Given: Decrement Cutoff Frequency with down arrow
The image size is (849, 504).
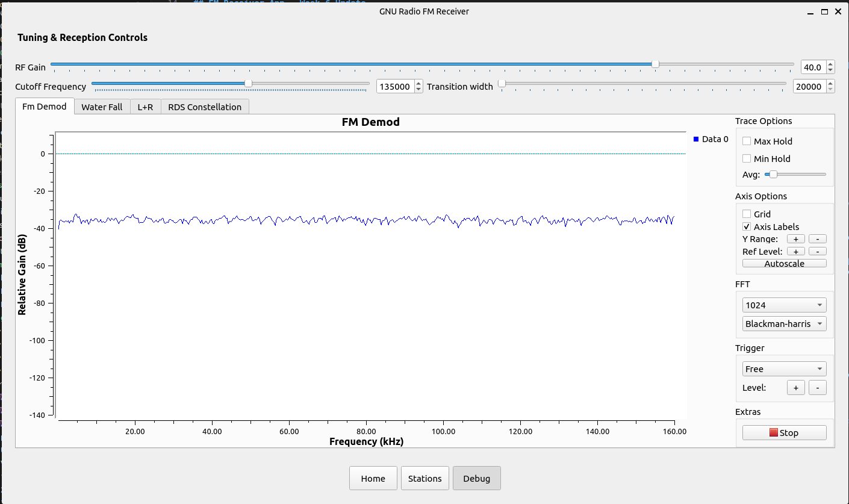Looking at the screenshot, I should pyautogui.click(x=419, y=90).
